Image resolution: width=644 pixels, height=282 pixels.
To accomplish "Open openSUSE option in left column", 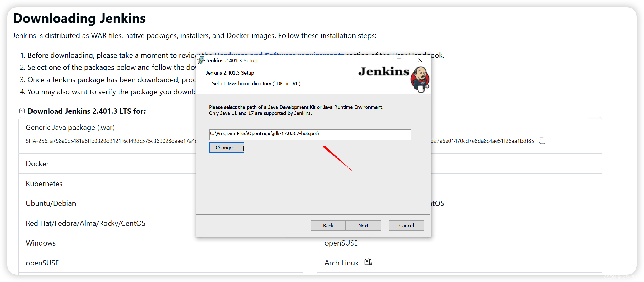I will pyautogui.click(x=42, y=263).
